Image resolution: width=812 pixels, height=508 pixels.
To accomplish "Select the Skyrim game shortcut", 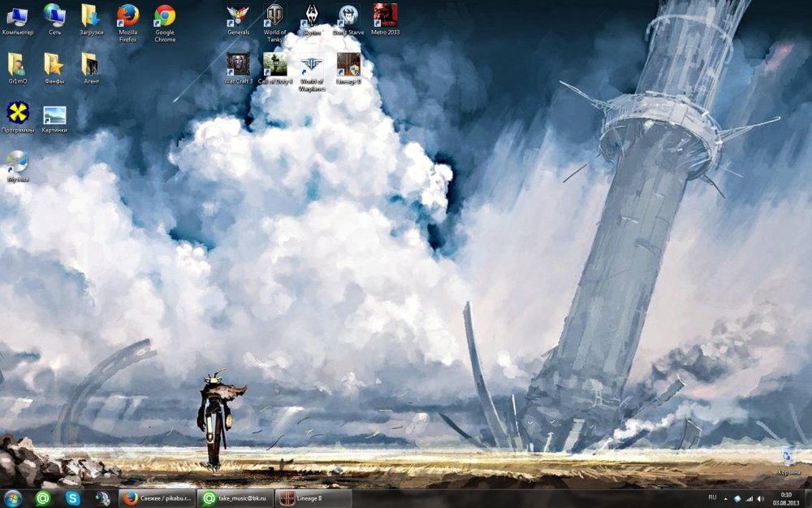I will (312, 21).
